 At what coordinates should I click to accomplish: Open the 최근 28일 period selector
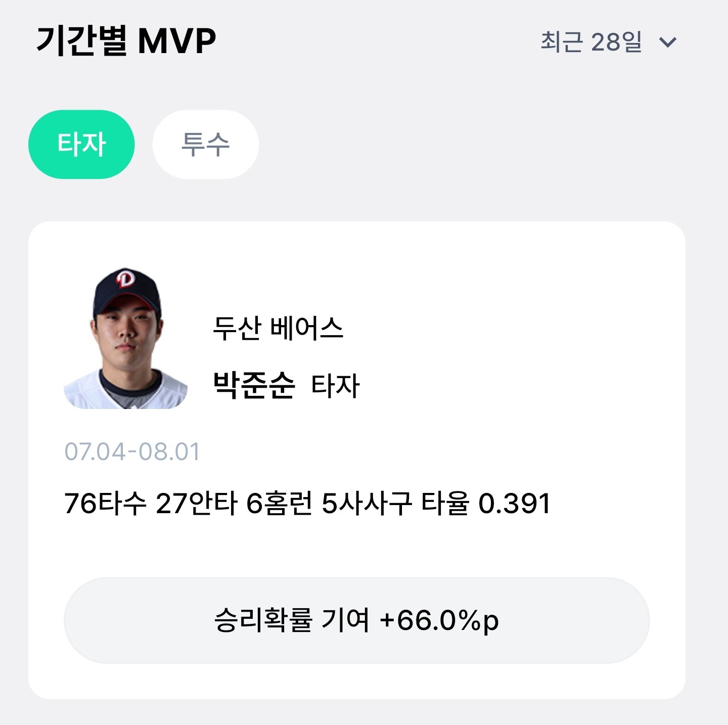608,42
